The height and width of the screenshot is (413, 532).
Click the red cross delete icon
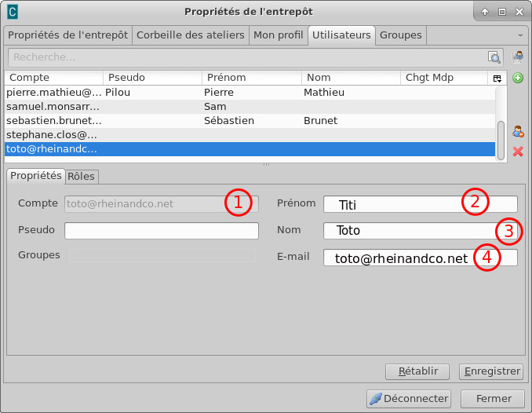[518, 151]
